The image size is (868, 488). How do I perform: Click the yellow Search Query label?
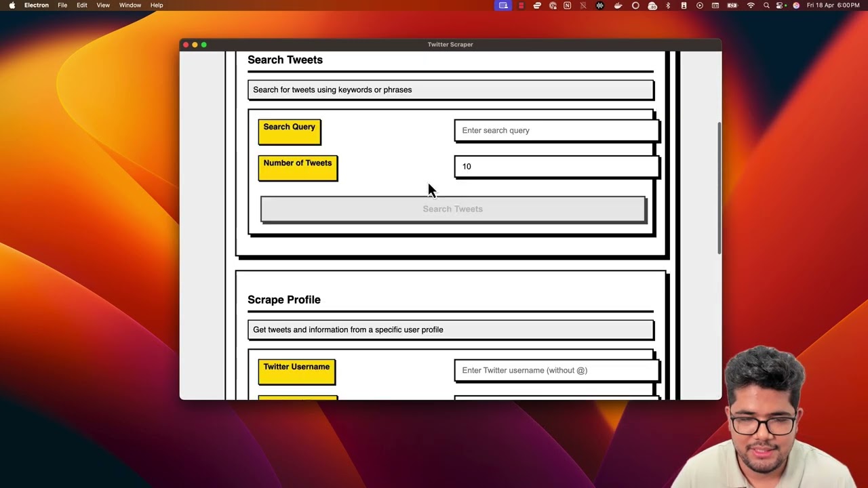[289, 131]
